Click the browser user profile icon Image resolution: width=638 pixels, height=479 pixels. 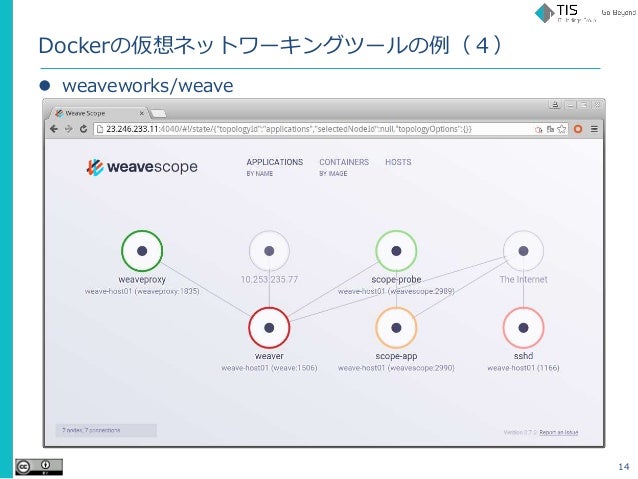pos(555,105)
